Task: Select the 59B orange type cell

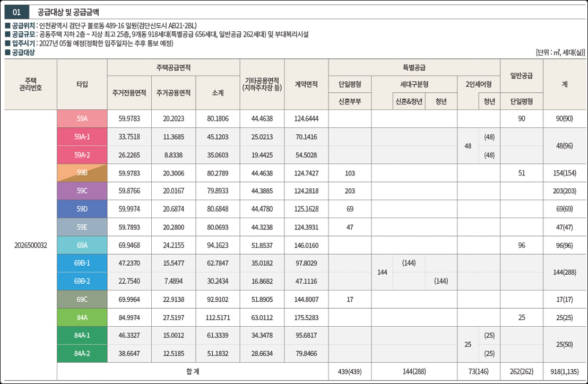Action: [x=82, y=173]
